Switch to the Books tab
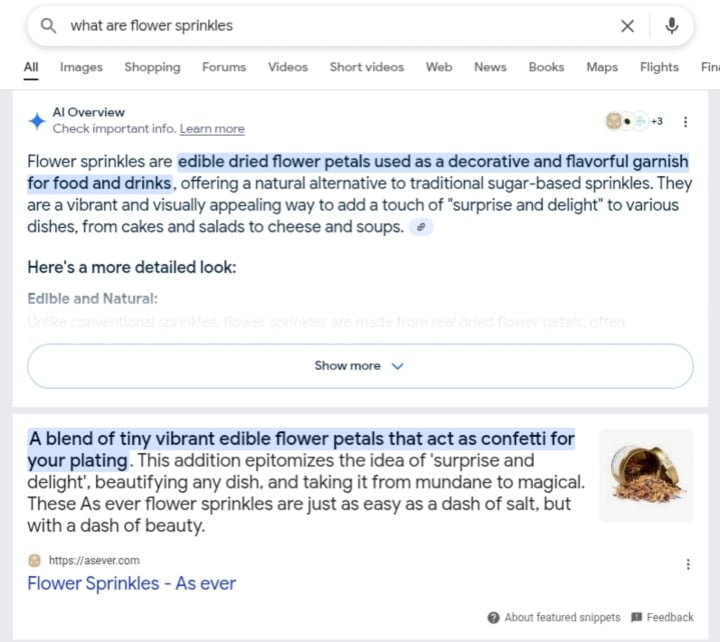Image resolution: width=720 pixels, height=642 pixels. pyautogui.click(x=546, y=67)
